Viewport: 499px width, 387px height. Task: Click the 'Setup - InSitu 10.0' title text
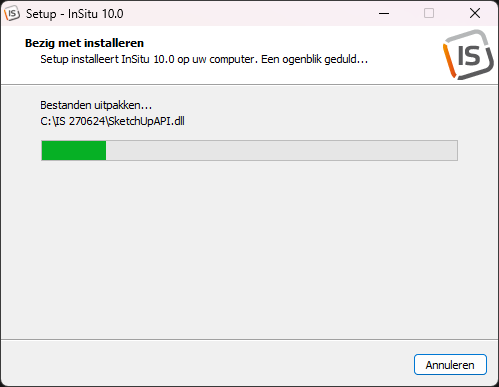coord(75,14)
